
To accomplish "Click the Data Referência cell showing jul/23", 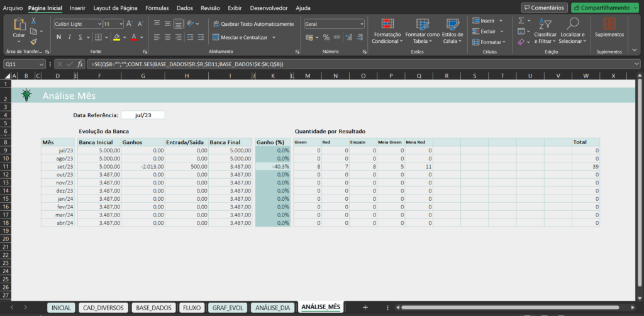I will click(143, 115).
